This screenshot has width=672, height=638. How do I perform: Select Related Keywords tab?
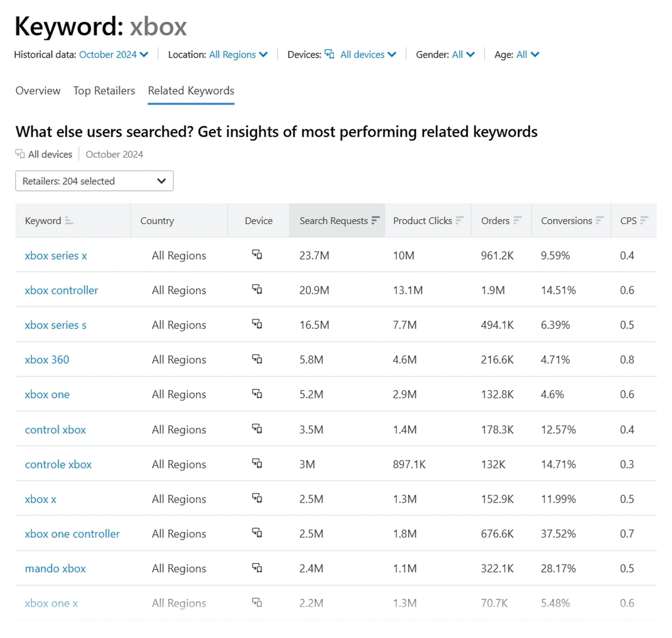(191, 91)
